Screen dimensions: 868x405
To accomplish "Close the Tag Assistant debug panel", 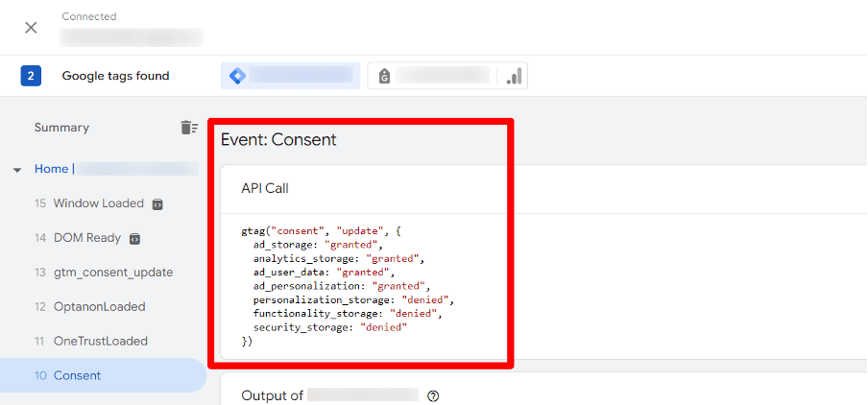I will pyautogui.click(x=31, y=27).
